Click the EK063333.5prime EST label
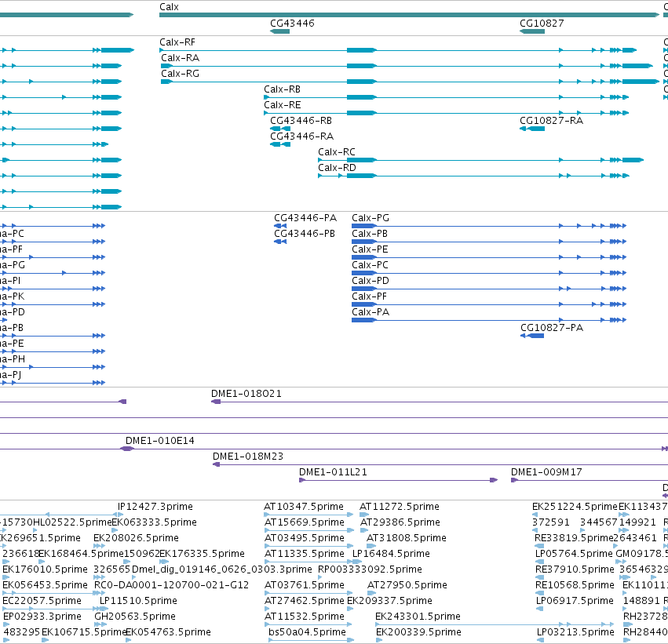The image size is (668, 644). [x=154, y=522]
